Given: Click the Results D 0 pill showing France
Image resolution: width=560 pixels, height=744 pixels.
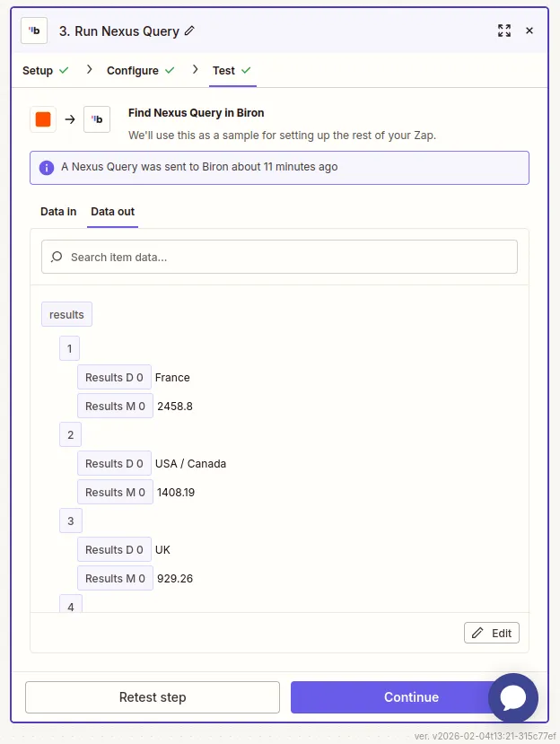Looking at the screenshot, I should 114,377.
